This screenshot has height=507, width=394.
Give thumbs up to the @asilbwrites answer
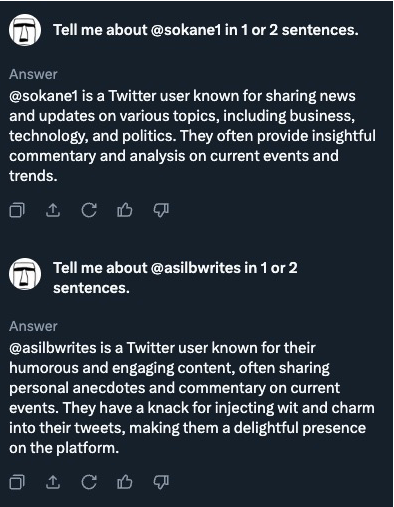(x=125, y=482)
